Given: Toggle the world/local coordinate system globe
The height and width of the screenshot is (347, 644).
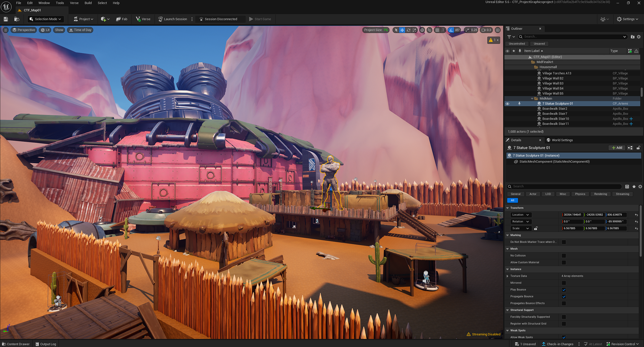Looking at the screenshot, I should (x=422, y=30).
